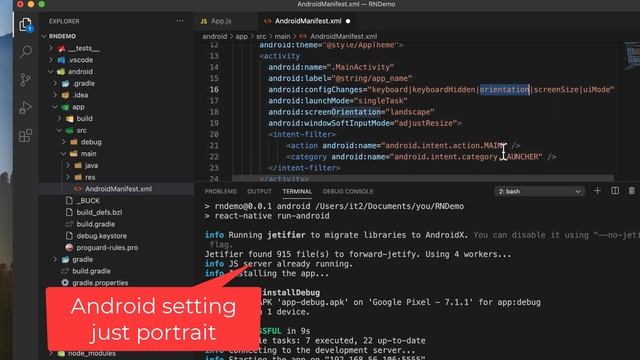Open the Explorer view in the activity bar
Viewport: 640px width, 360px height.
[x=25, y=24]
